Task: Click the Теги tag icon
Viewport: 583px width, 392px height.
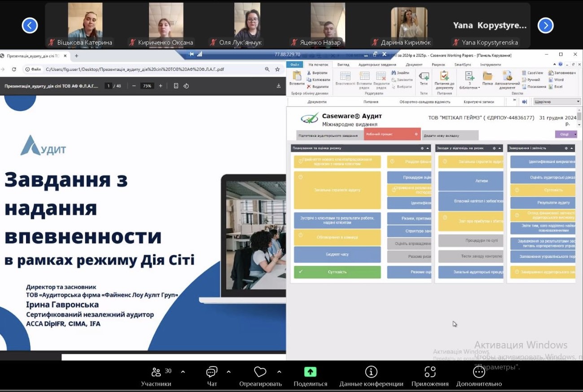Action: (423, 76)
